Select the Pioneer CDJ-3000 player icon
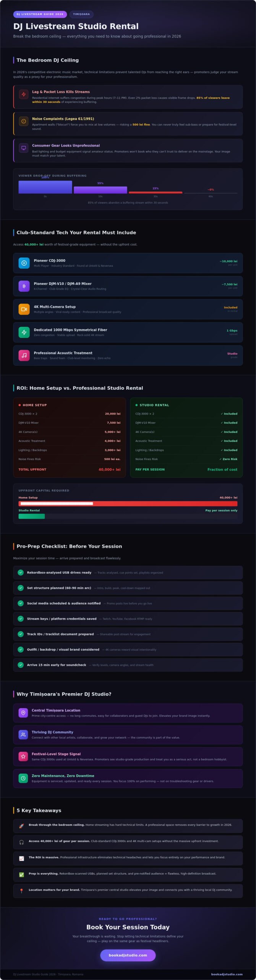256x980 pixels. click(24, 263)
